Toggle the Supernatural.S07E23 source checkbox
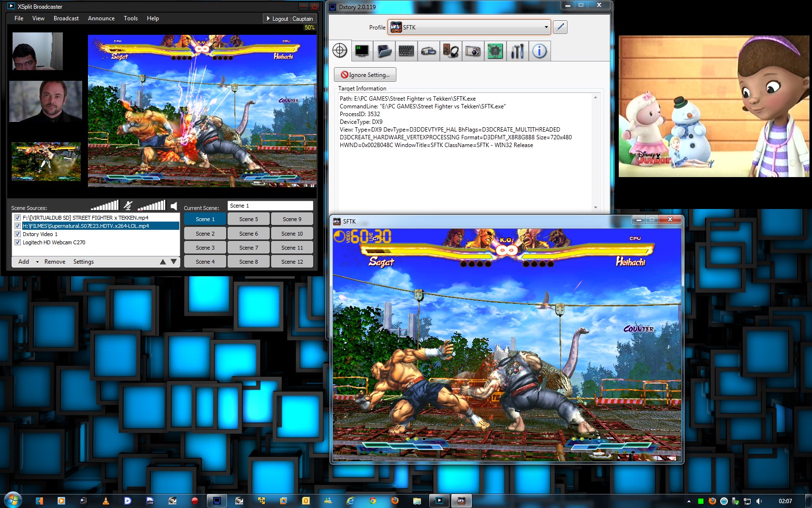Screen dimensions: 812x508 18,226
